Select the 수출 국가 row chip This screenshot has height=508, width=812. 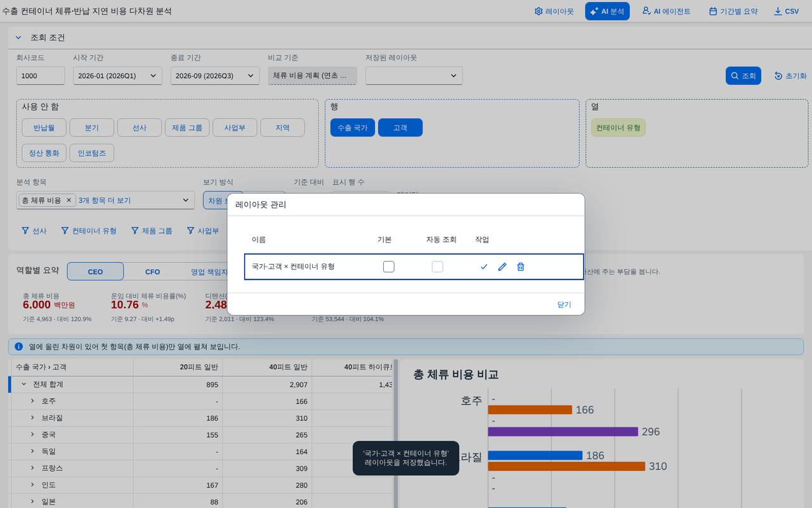coord(352,128)
